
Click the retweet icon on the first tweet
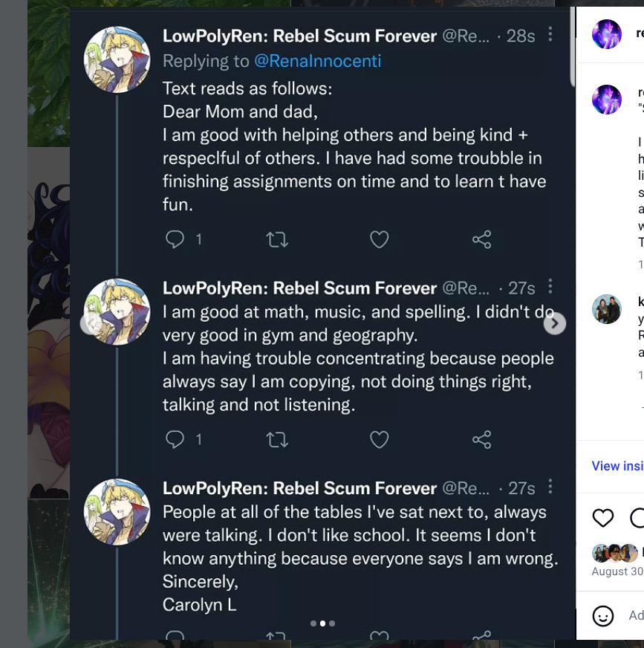277,239
